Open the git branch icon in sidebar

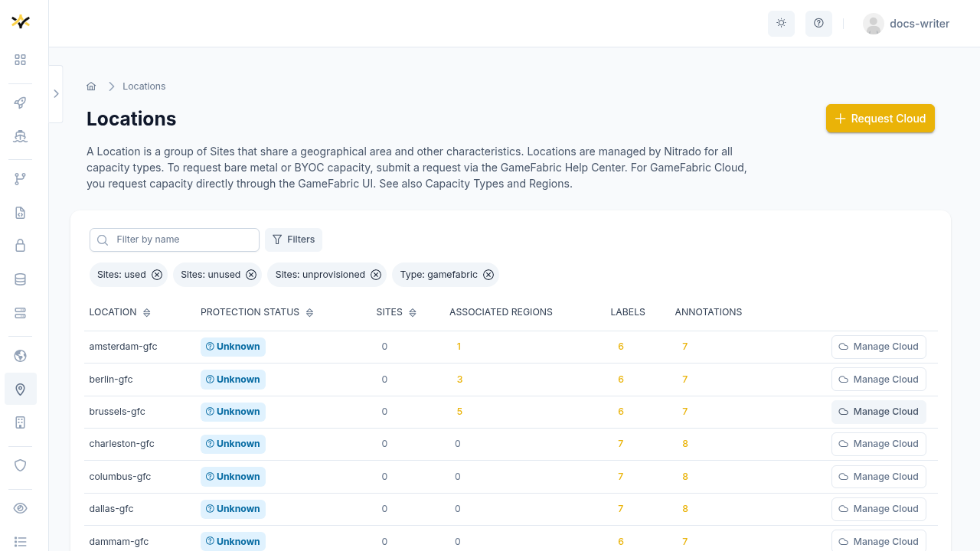click(x=21, y=179)
